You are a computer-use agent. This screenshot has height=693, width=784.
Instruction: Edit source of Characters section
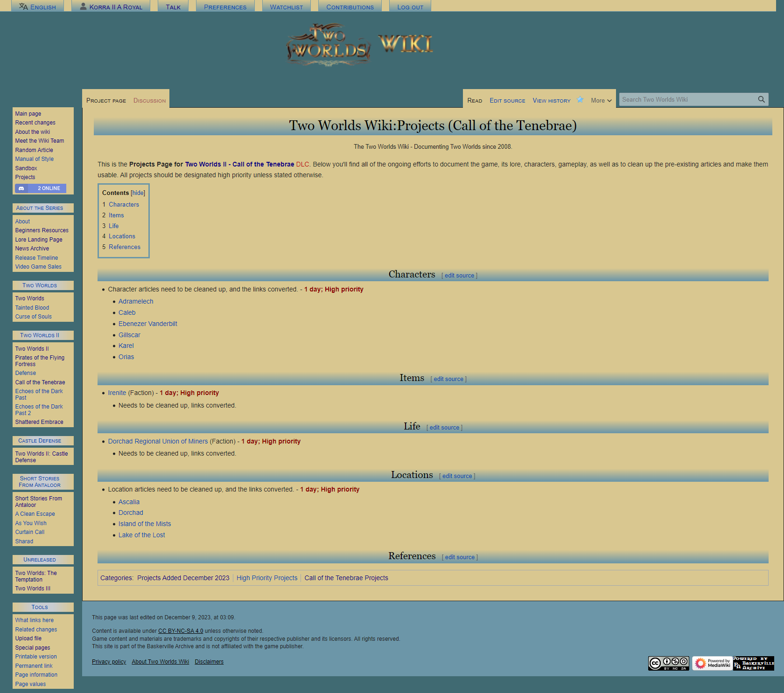click(x=459, y=276)
